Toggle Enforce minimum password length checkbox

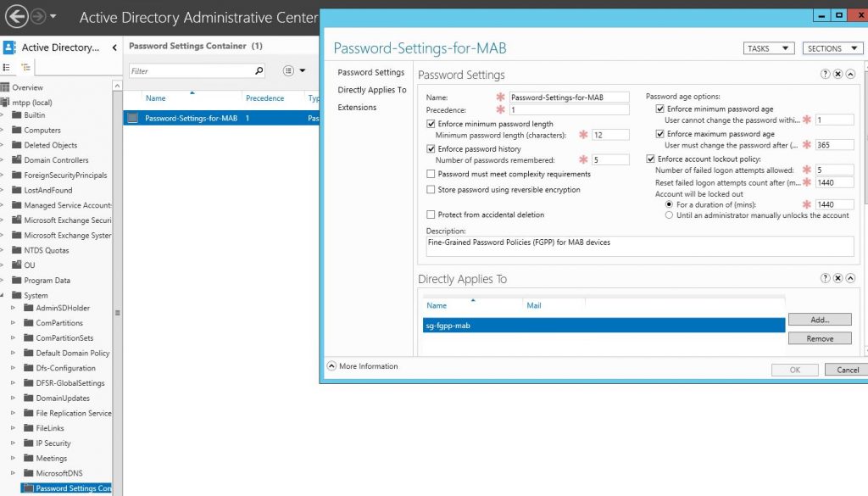coord(431,124)
